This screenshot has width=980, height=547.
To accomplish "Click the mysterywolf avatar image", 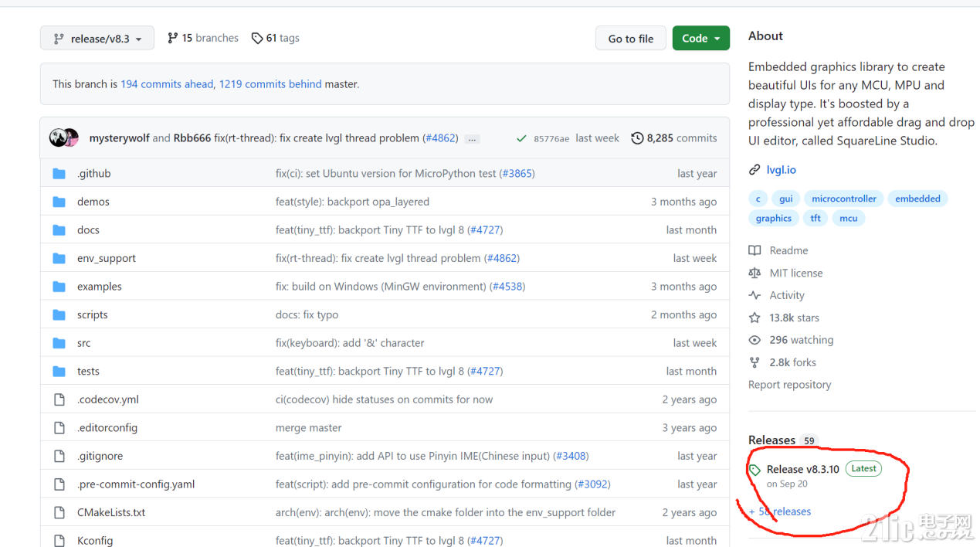I will (x=58, y=138).
